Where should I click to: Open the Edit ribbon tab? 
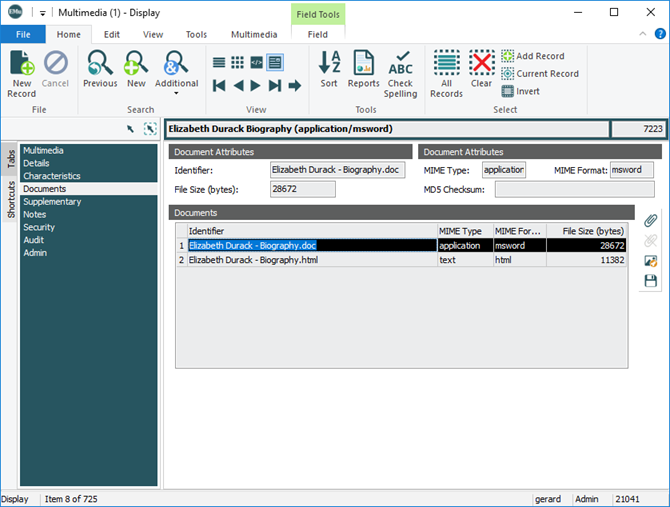[112, 34]
